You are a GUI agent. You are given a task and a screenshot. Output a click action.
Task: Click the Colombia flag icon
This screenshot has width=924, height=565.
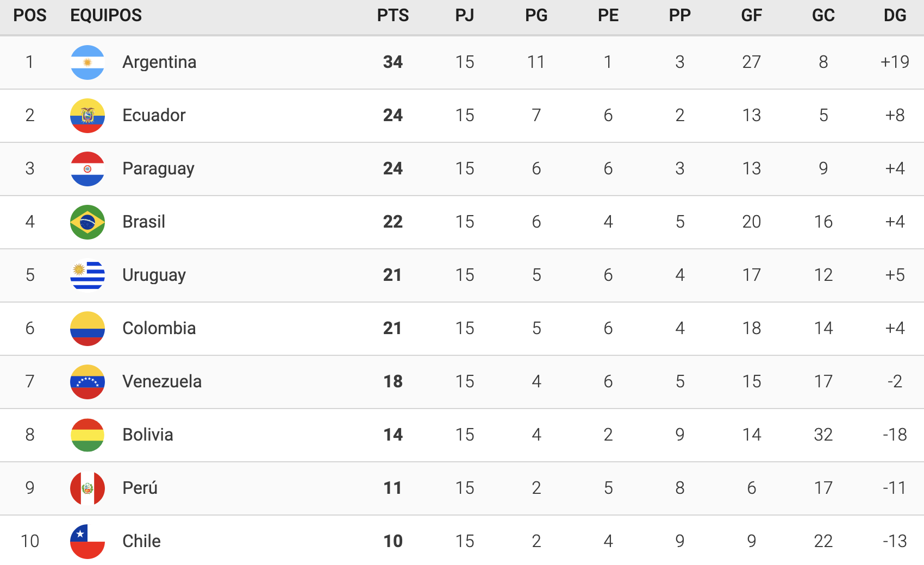(88, 329)
